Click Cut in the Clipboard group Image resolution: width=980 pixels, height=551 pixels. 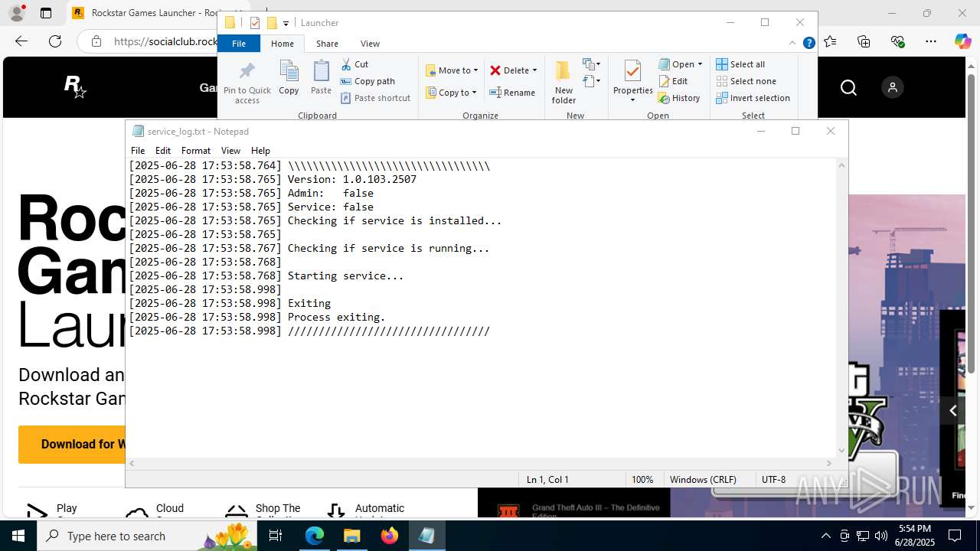click(354, 64)
